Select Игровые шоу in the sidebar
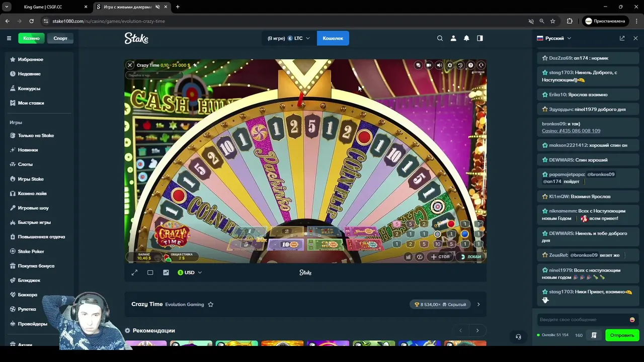Screen dimensions: 644x362 pyautogui.click(x=33, y=208)
